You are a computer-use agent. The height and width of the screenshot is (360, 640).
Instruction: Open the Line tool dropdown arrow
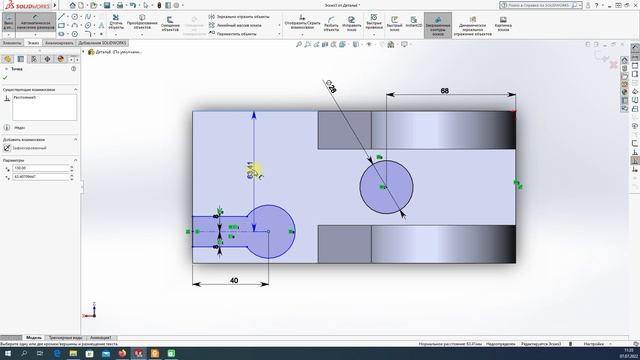click(68, 17)
